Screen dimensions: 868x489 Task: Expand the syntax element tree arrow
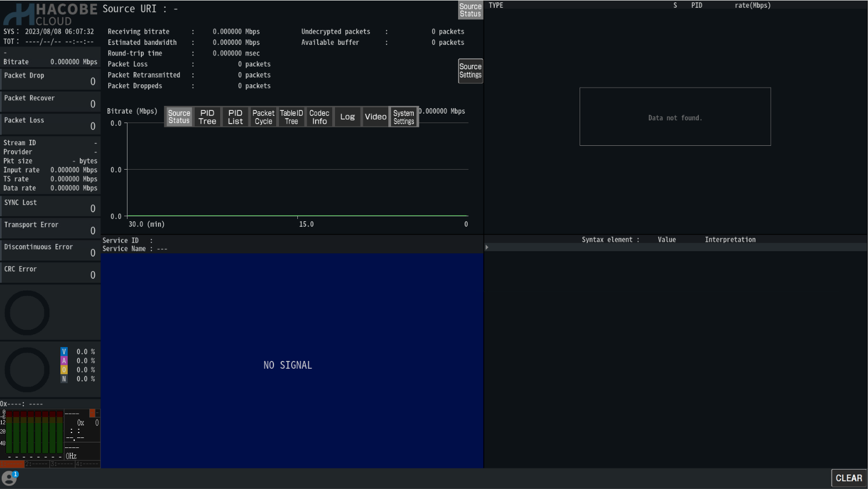coord(487,247)
